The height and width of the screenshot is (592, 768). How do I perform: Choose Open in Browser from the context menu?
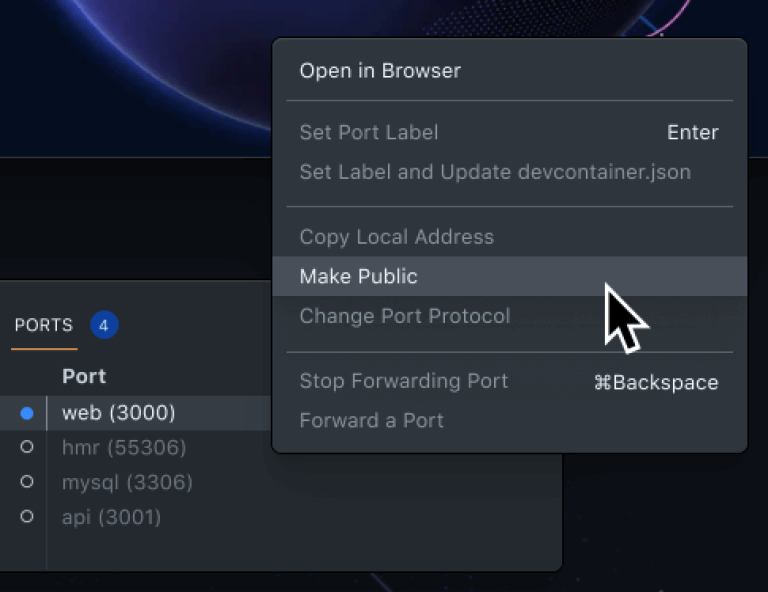[x=380, y=71]
